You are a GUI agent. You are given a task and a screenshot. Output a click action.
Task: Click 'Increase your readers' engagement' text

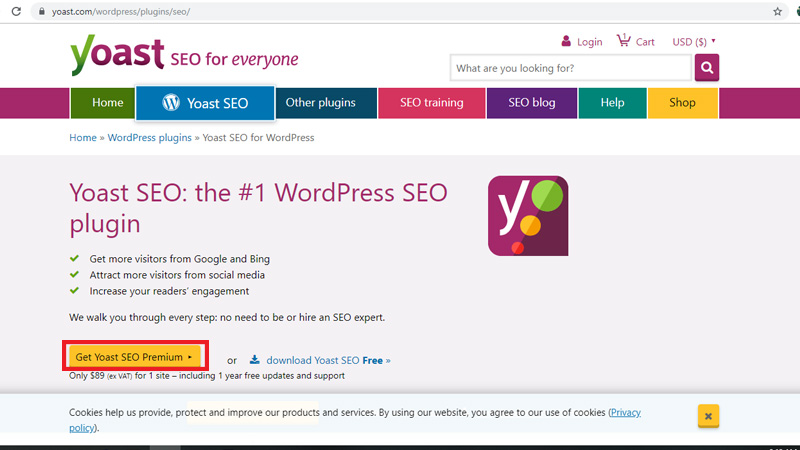(x=169, y=291)
